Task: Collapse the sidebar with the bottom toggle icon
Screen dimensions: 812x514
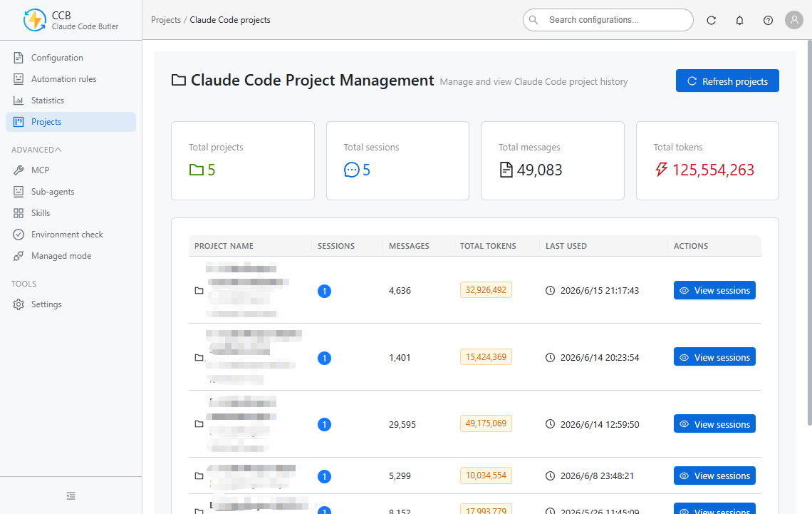Action: [71, 496]
